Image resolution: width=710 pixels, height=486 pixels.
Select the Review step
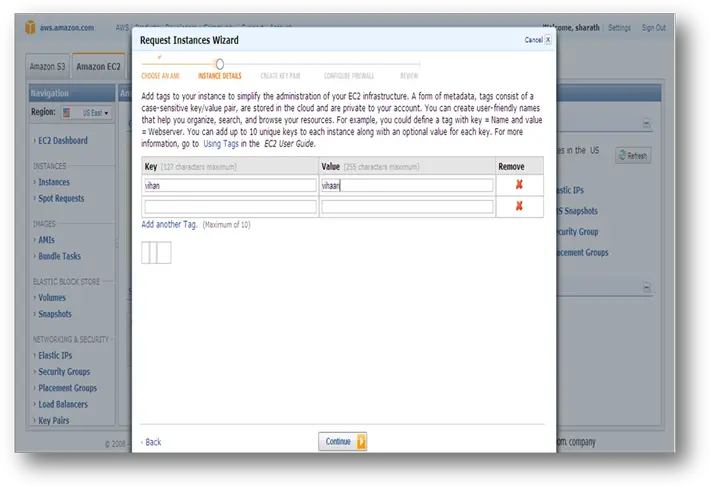[409, 76]
